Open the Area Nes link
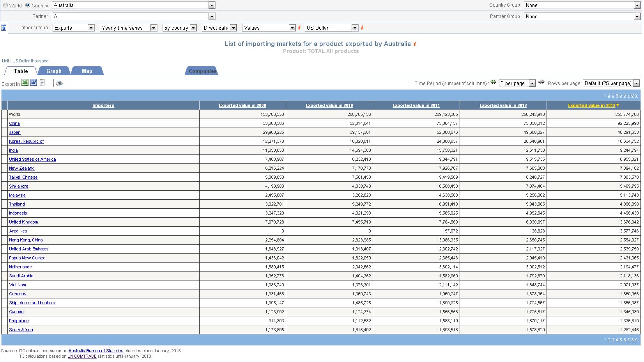This screenshot has height=362, width=644. click(18, 231)
